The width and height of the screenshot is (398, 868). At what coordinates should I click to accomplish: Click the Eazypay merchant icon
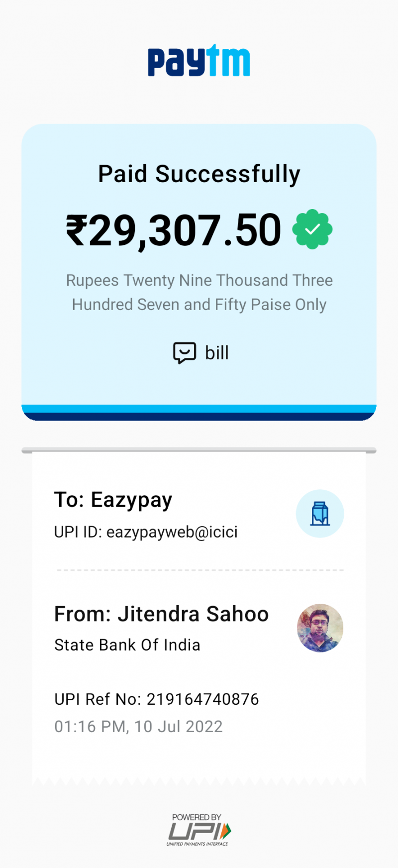[x=320, y=514]
